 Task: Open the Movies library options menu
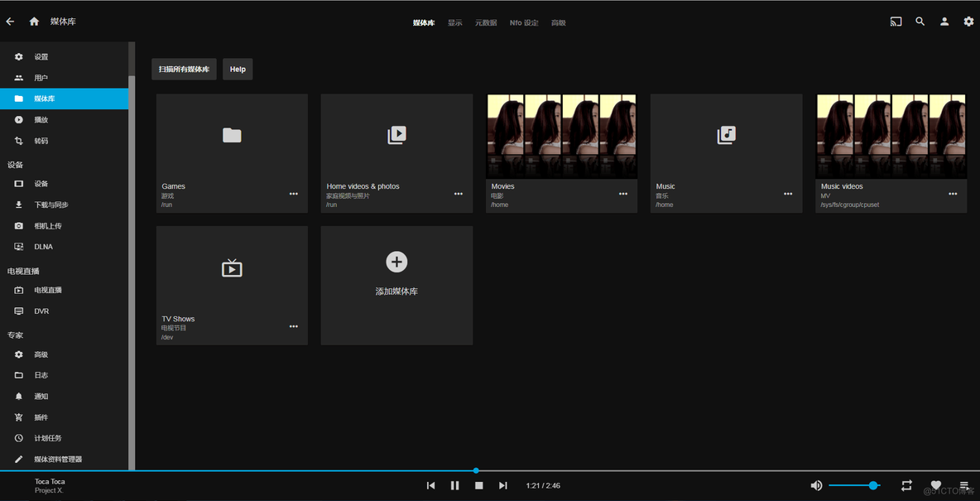click(x=623, y=194)
